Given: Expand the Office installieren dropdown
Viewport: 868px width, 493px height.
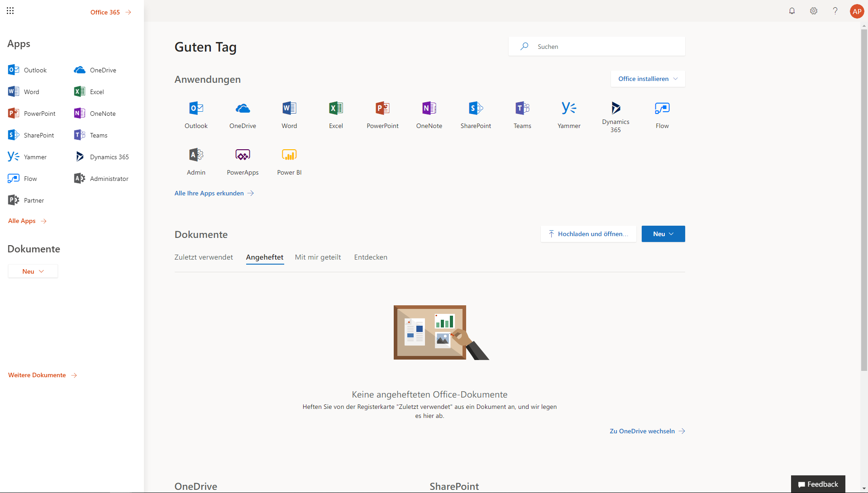Looking at the screenshot, I should pyautogui.click(x=648, y=79).
